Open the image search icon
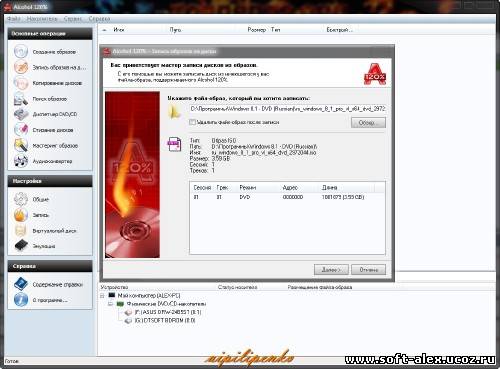The width and height of the screenshot is (500, 369). 21,99
